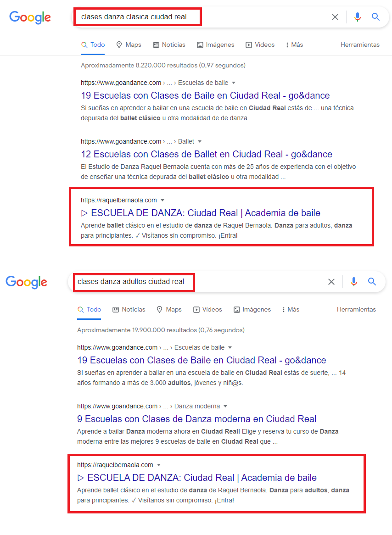Go to Google home via bottom logo
Image resolution: width=392 pixels, height=535 pixels.
26,282
